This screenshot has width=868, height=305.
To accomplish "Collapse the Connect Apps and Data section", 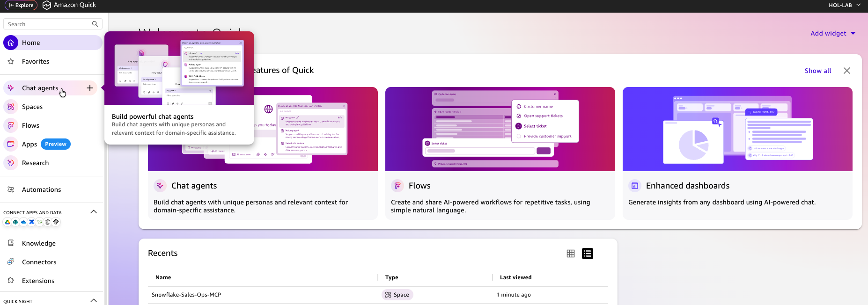I will tap(94, 212).
